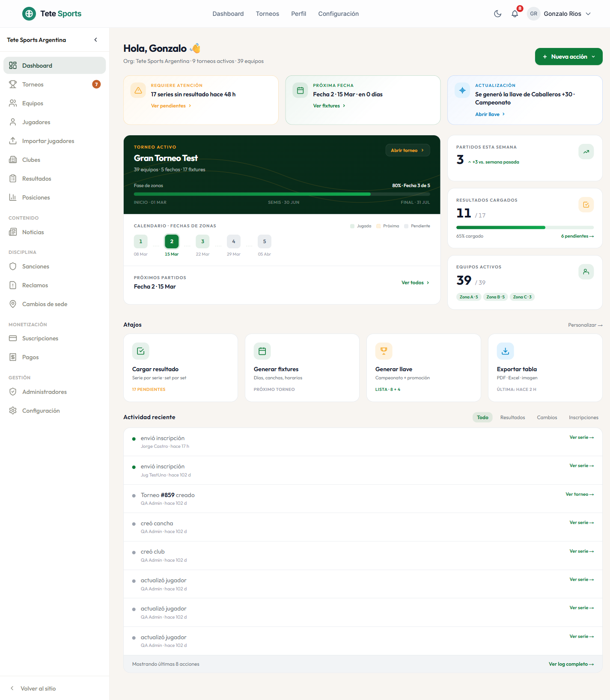The width and height of the screenshot is (610, 700).
Task: Click the Ver pendientes link
Action: click(171, 106)
